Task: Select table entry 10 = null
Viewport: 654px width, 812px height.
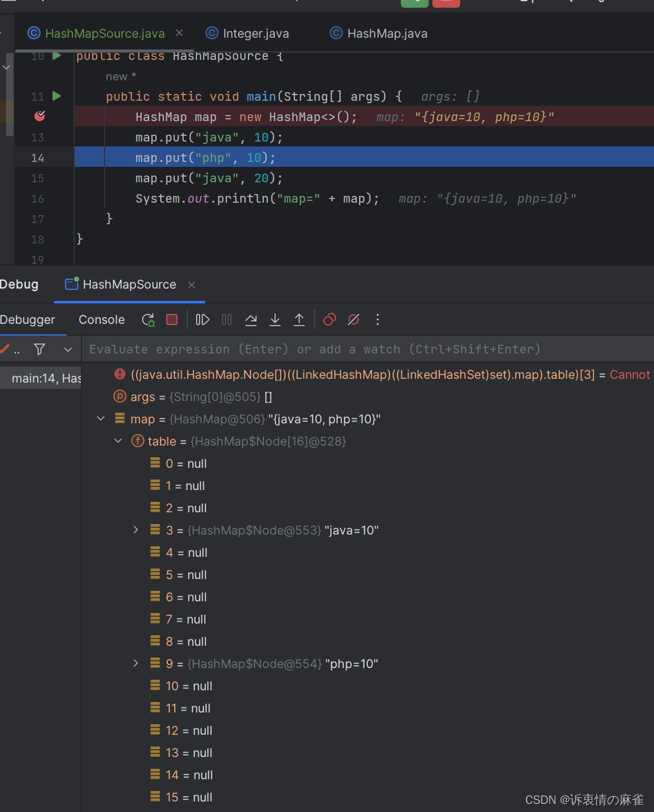Action: (368, 686)
